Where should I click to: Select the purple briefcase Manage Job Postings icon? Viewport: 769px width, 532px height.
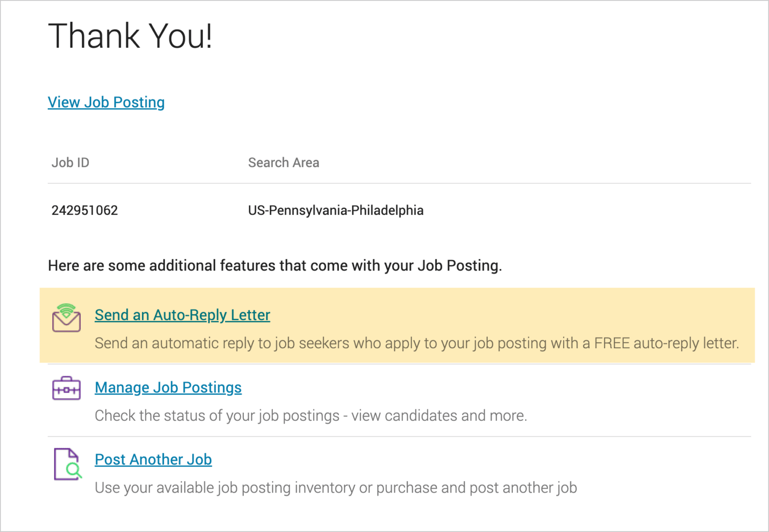pos(66,388)
